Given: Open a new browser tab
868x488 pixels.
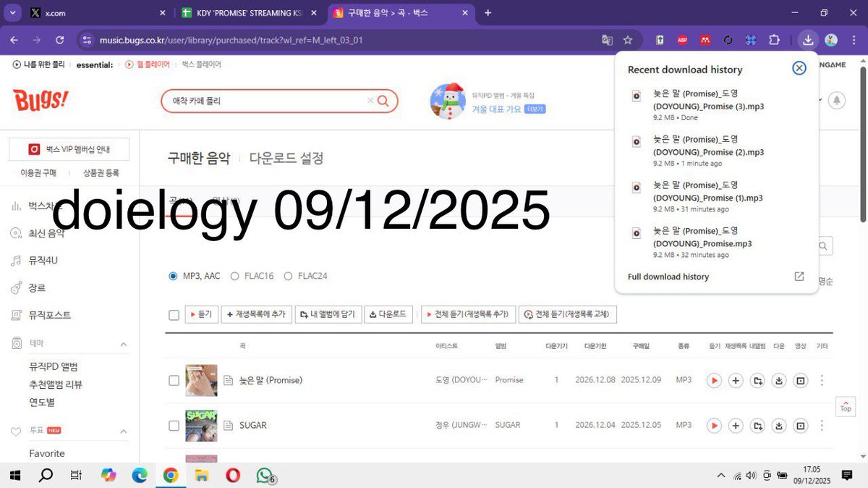Looking at the screenshot, I should pyautogui.click(x=488, y=13).
